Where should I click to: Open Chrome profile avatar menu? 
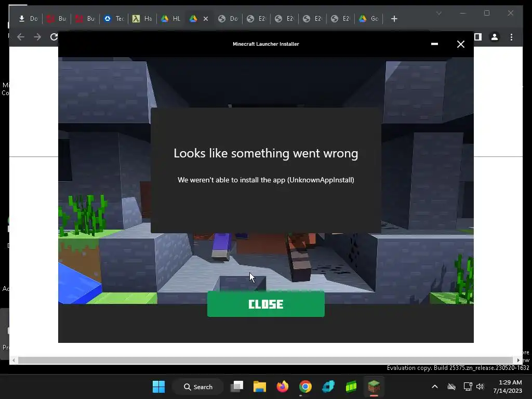click(x=495, y=37)
